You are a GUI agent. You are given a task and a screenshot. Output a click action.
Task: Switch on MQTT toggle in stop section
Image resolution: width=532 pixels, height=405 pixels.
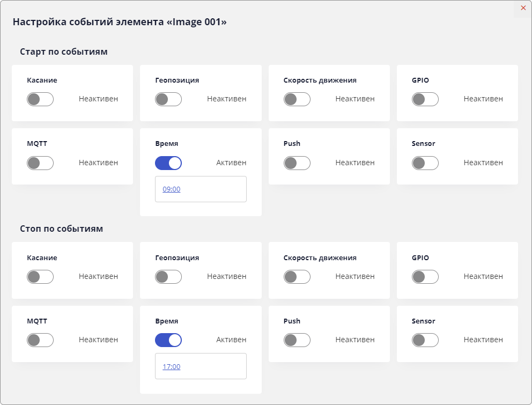[x=40, y=340]
